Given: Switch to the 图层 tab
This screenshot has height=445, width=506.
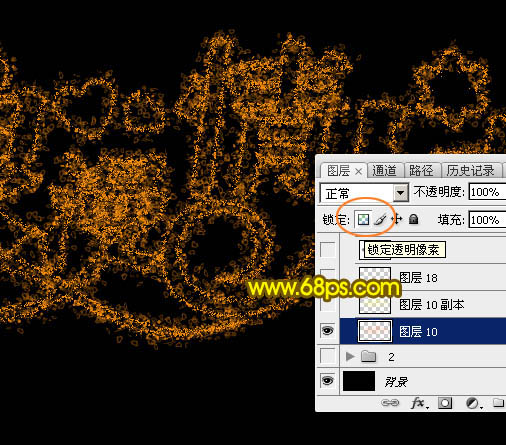Looking at the screenshot, I should (338, 171).
